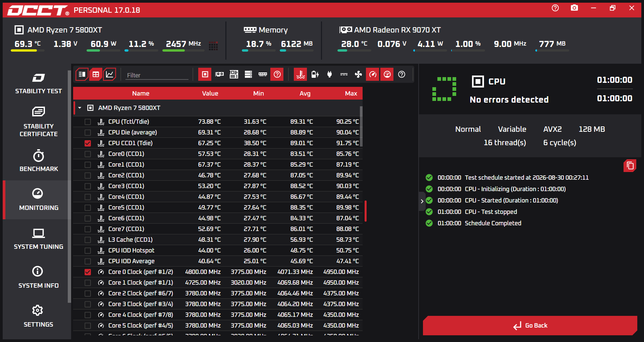Open the Stability Test section
This screenshot has height=342, width=644.
click(38, 83)
